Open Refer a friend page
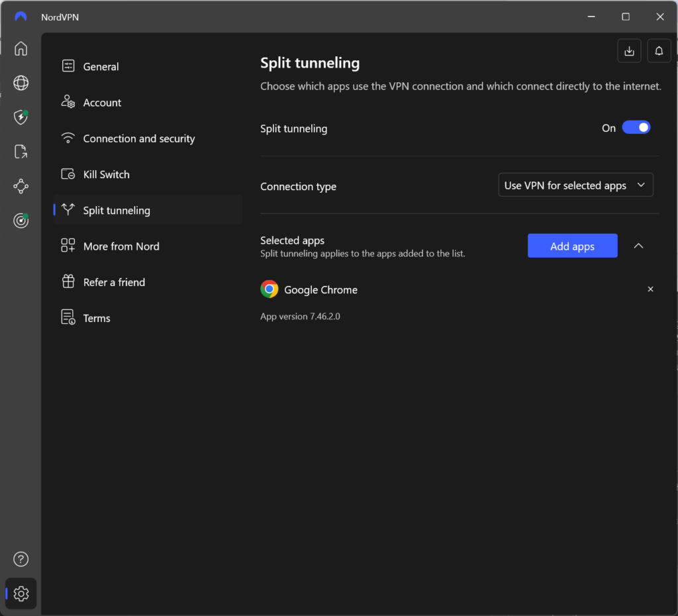This screenshot has height=616, width=678. coord(148,282)
